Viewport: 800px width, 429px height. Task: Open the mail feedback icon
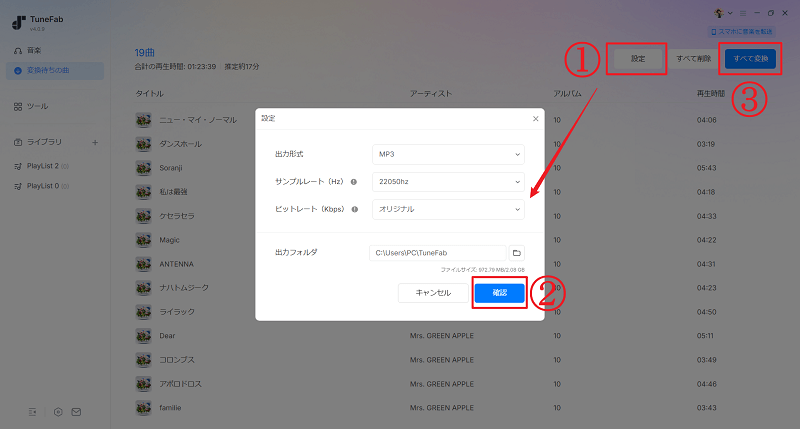pyautogui.click(x=76, y=412)
